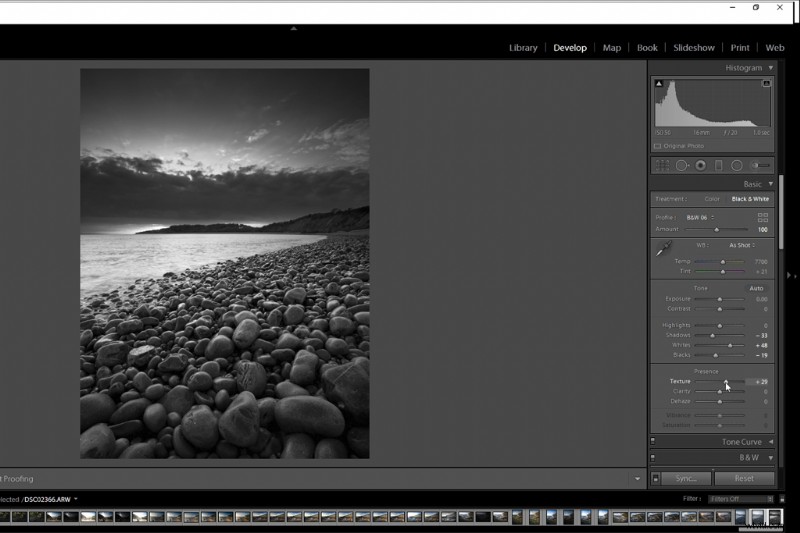Switch to the Book module
This screenshot has width=800, height=533.
coord(647,47)
